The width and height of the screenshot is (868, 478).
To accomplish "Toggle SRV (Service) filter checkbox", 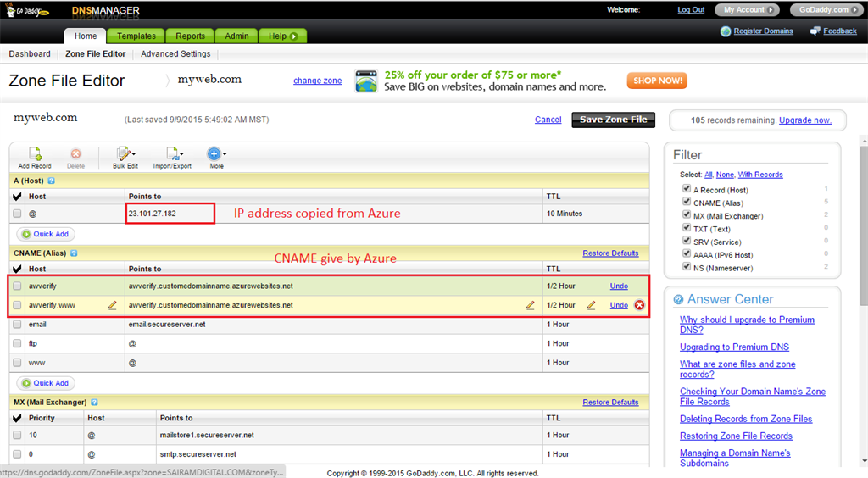I will pyautogui.click(x=687, y=241).
